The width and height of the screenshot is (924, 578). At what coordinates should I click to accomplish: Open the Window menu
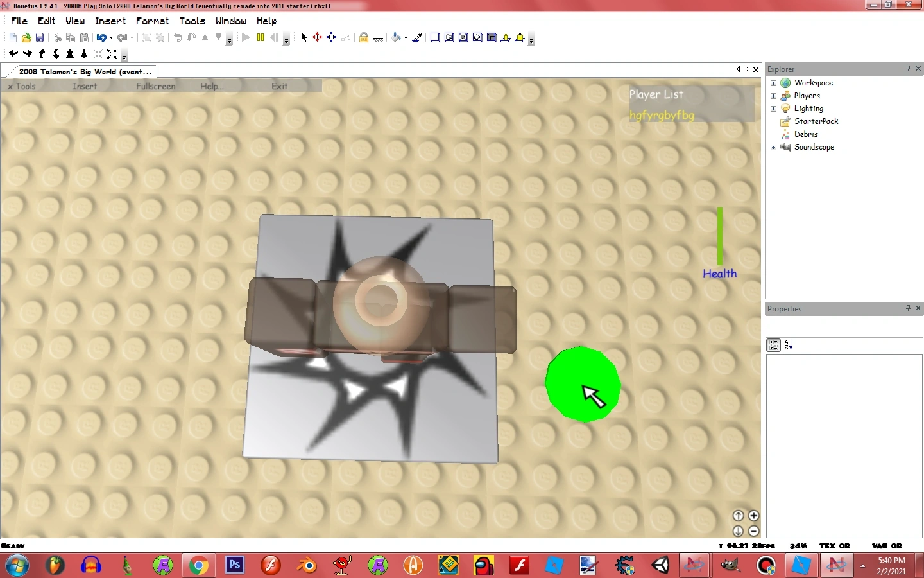pos(231,21)
